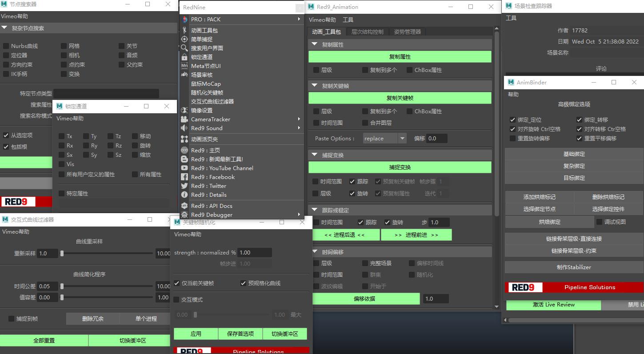The width and height of the screenshot is (644, 354).
Task: Click the YouTube icon in RedNine menu
Action: point(184,168)
